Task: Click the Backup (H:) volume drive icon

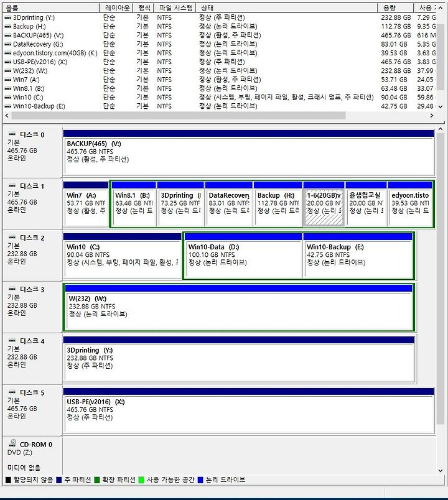Action: pos(7,27)
